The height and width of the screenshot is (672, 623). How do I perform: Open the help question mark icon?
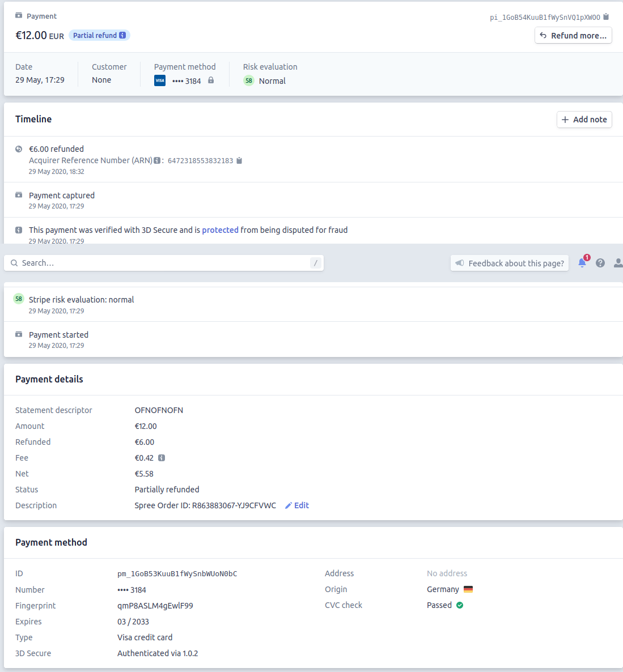[x=600, y=263]
